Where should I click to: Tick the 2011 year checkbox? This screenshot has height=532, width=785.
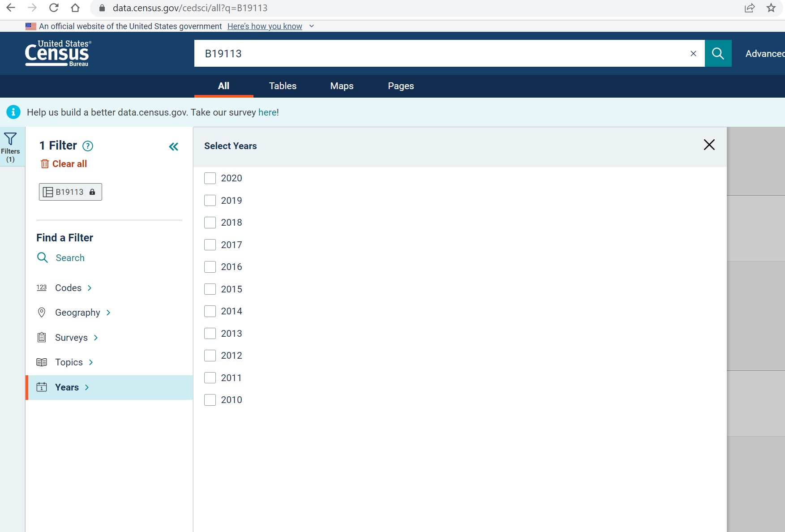210,378
